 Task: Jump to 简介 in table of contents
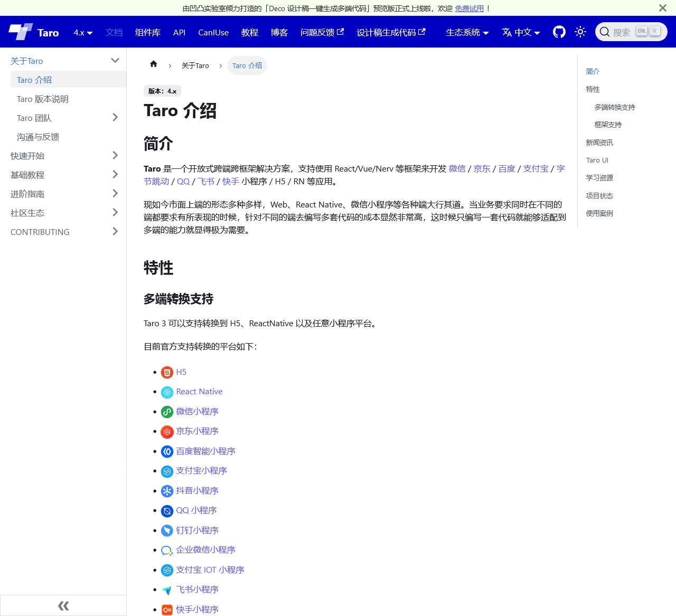(593, 71)
